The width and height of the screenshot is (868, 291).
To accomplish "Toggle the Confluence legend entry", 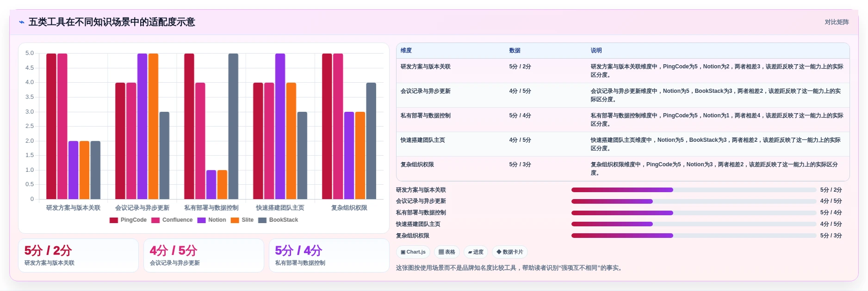I will point(172,220).
